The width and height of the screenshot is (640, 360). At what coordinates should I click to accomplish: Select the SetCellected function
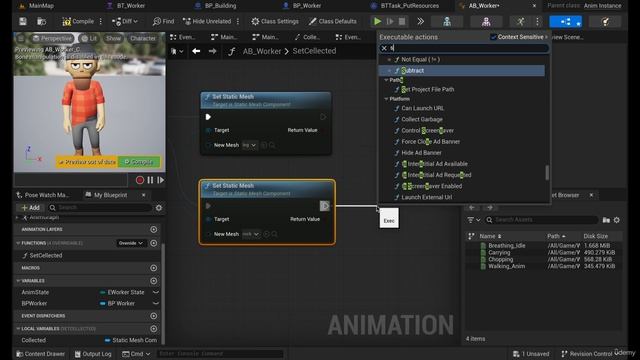tap(46, 256)
